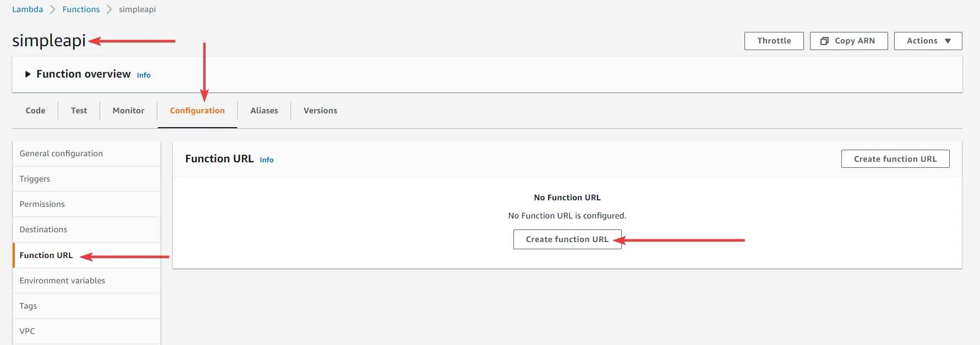Click the Throttle button
Viewport: 980px width, 345px height.
[x=774, y=41]
